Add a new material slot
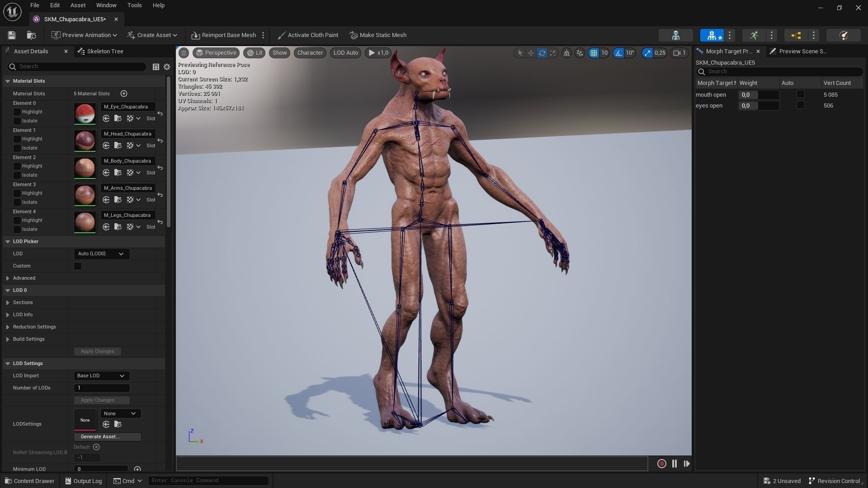This screenshot has width=868, height=488. 124,94
